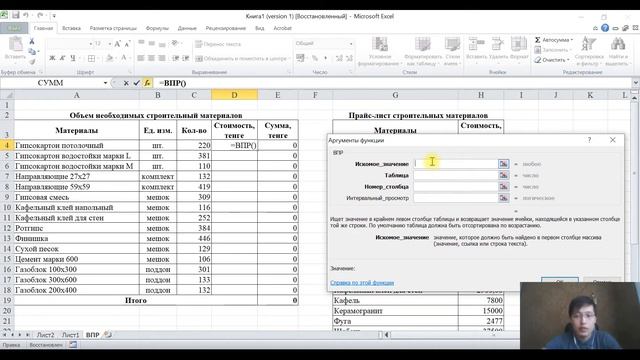640x360 pixels.
Task: Redo the last undone action
Action: coord(40,16)
